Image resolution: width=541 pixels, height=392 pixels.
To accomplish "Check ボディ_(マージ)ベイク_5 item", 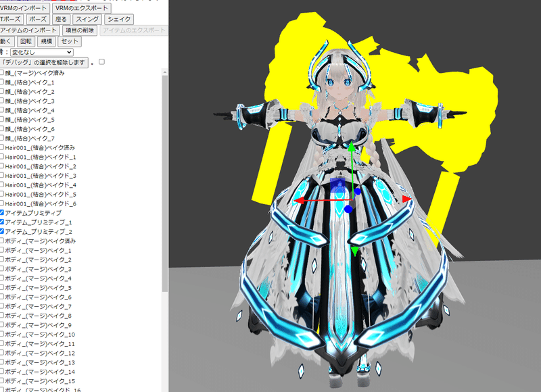I will pyautogui.click(x=2, y=287).
